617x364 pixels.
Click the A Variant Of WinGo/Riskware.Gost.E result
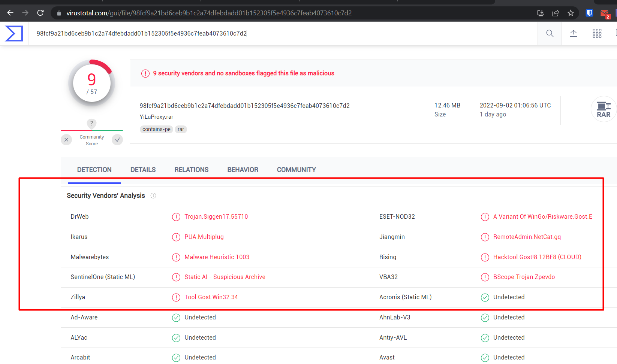543,216
